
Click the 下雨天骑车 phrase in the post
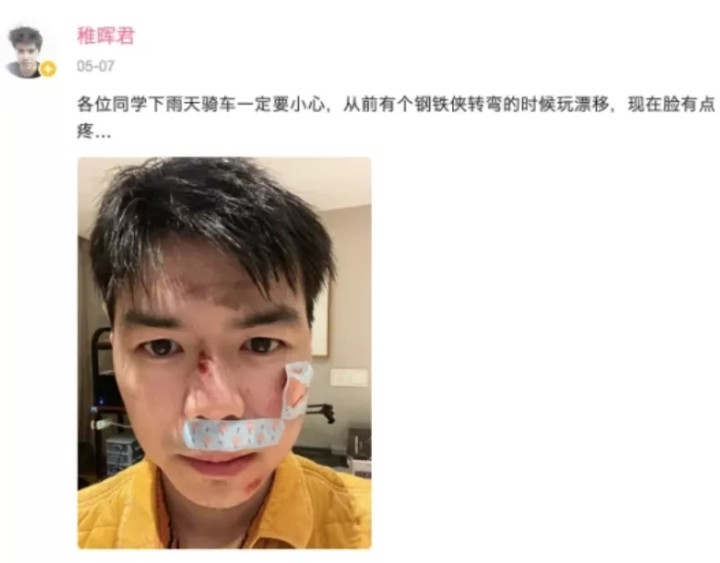point(192,104)
